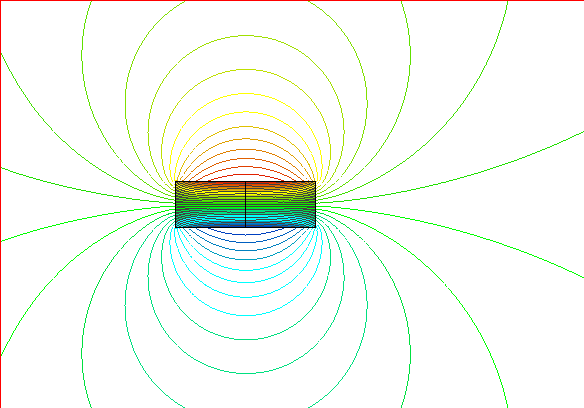Select the lowest closed teal loop's bottom below the magnet
The image size is (584, 408).
[246, 373]
